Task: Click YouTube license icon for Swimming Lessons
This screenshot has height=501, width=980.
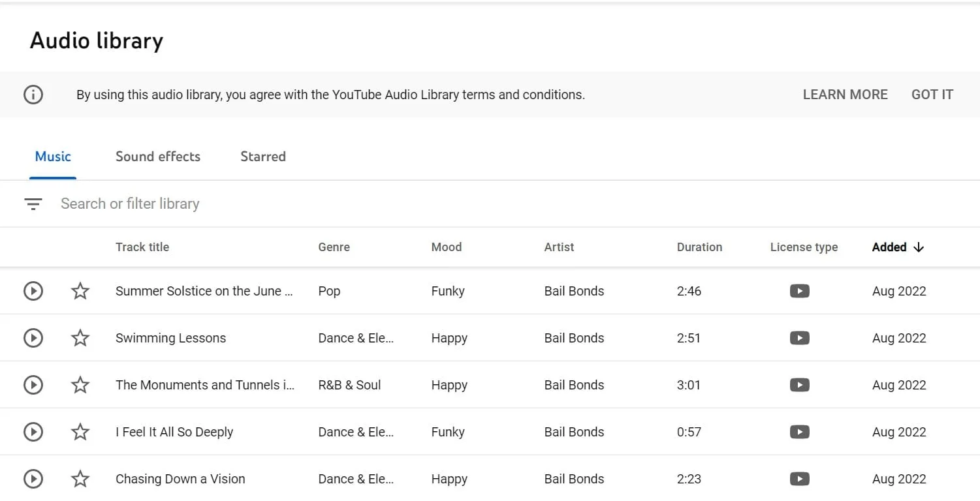Action: click(x=800, y=338)
